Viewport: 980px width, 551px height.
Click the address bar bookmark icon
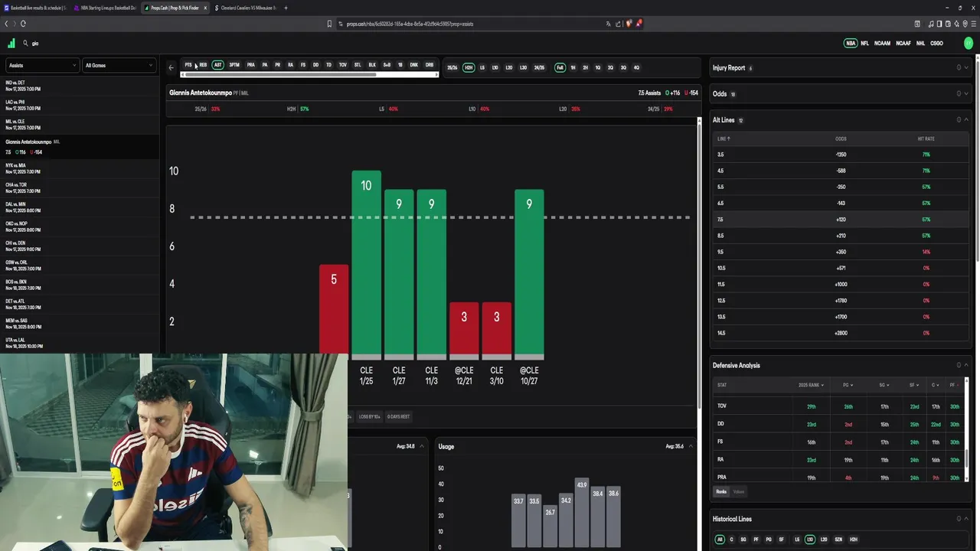pyautogui.click(x=330, y=24)
